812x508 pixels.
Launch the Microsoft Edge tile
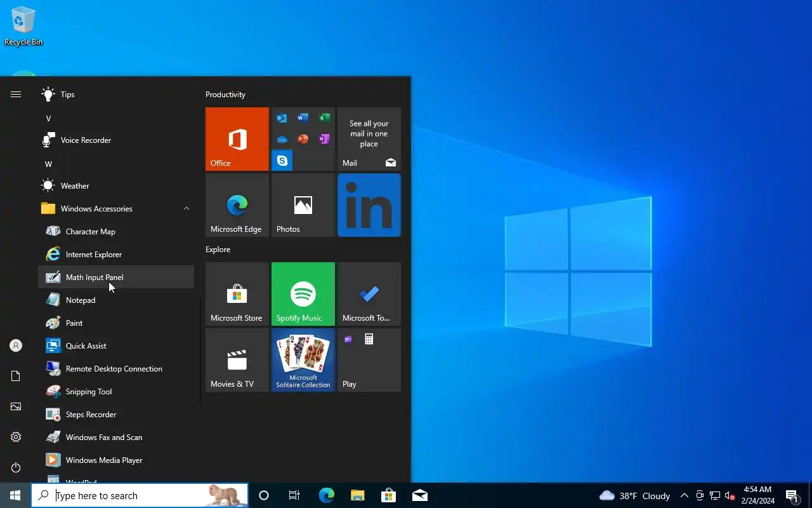[x=237, y=205]
